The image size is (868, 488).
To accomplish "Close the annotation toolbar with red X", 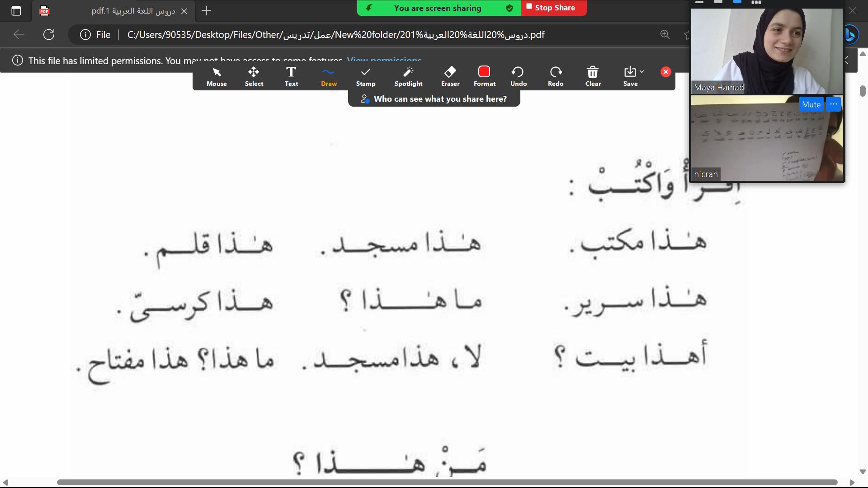I will [665, 72].
